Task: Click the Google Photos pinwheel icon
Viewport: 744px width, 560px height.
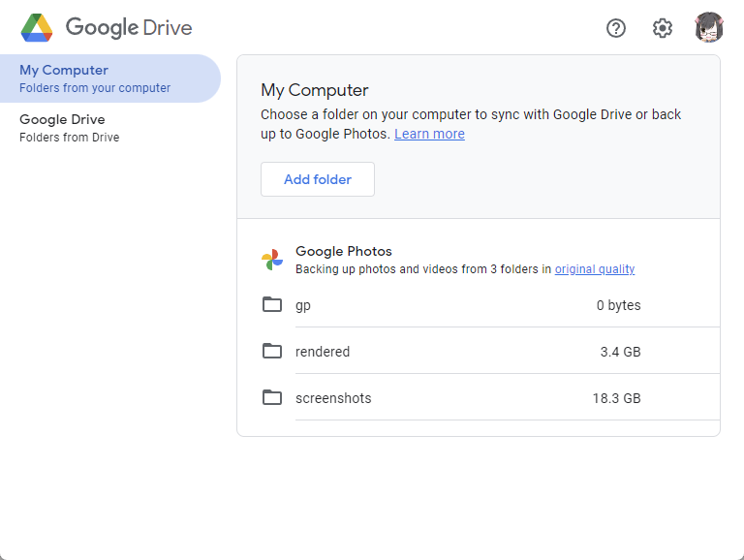Action: click(x=272, y=260)
